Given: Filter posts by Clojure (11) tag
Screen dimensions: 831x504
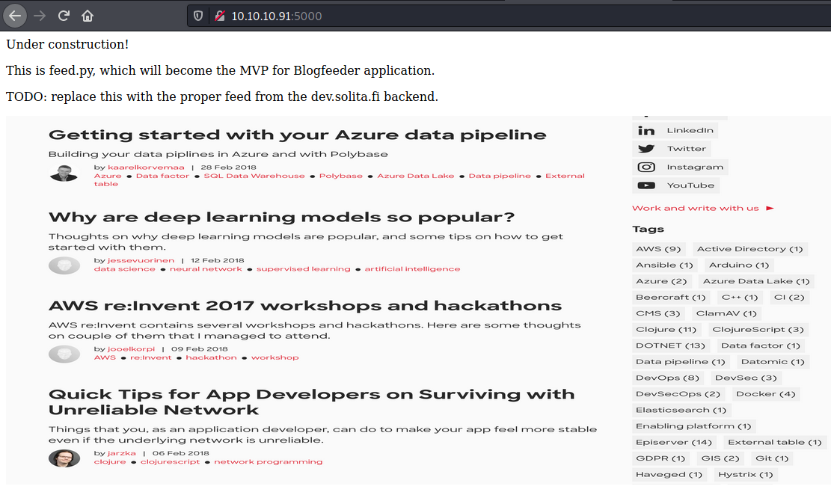Looking at the screenshot, I should click(665, 329).
